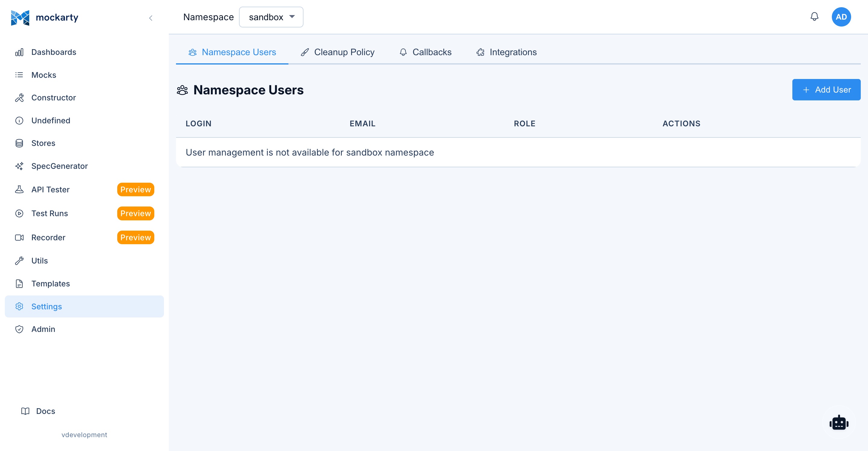Switch to the Cleanup Policy tab
Viewport: 868px width, 451px height.
pos(338,52)
